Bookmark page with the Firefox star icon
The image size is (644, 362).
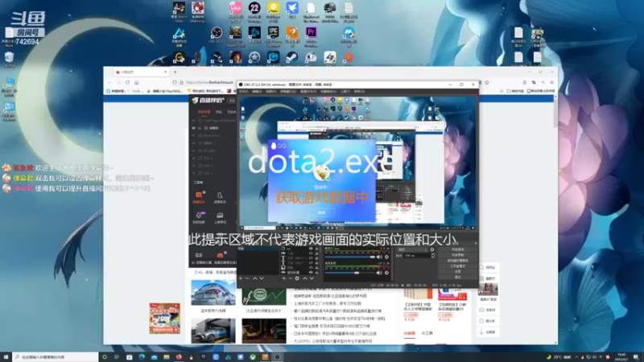(487, 83)
